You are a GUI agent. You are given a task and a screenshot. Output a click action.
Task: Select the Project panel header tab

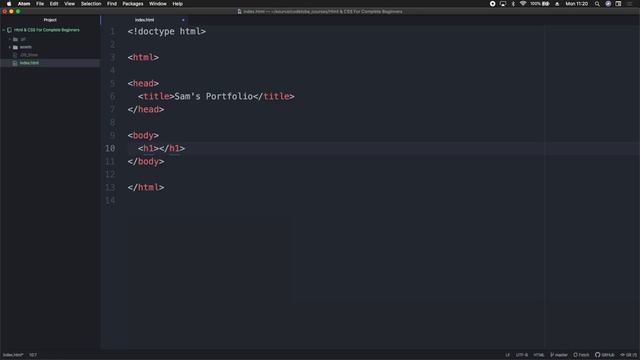click(x=50, y=20)
